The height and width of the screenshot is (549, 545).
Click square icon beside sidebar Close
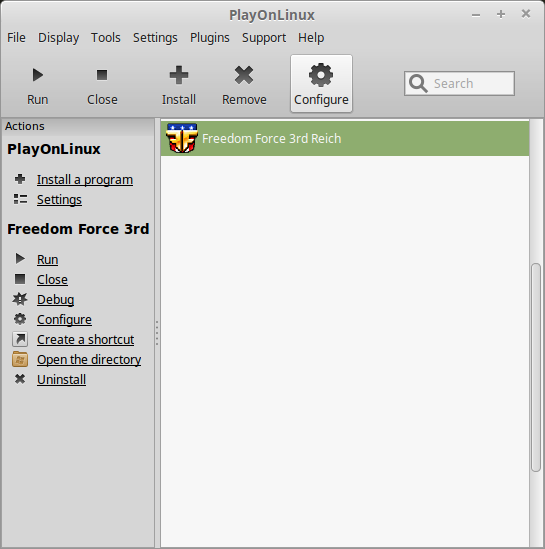(x=20, y=279)
